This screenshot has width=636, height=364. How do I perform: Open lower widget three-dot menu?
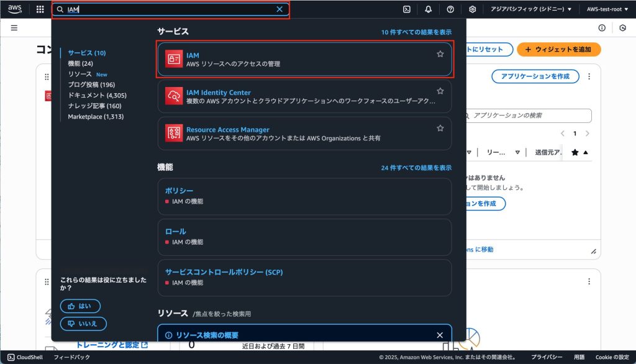tap(589, 281)
